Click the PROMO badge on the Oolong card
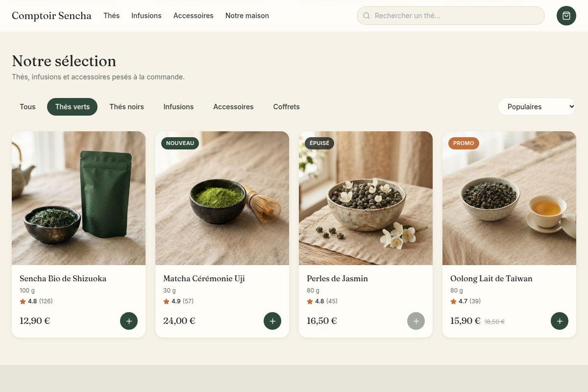Image resolution: width=588 pixels, height=392 pixels. [464, 143]
